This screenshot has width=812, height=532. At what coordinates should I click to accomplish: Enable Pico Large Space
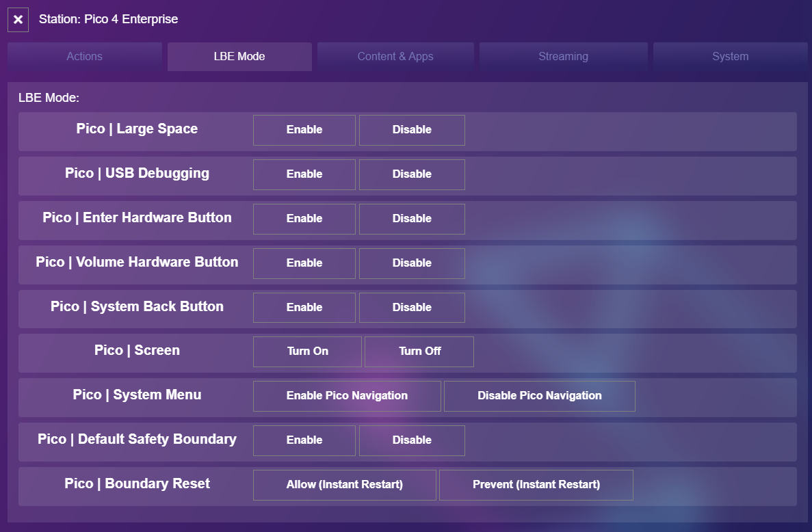(x=304, y=130)
